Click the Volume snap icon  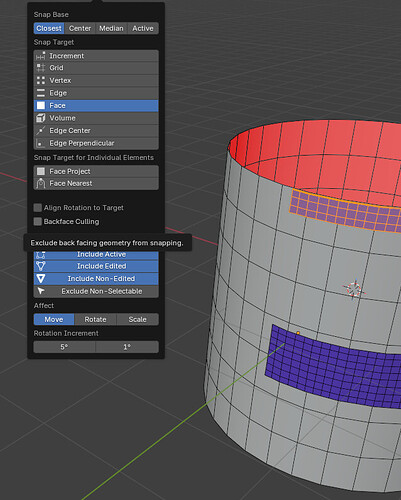(41, 118)
